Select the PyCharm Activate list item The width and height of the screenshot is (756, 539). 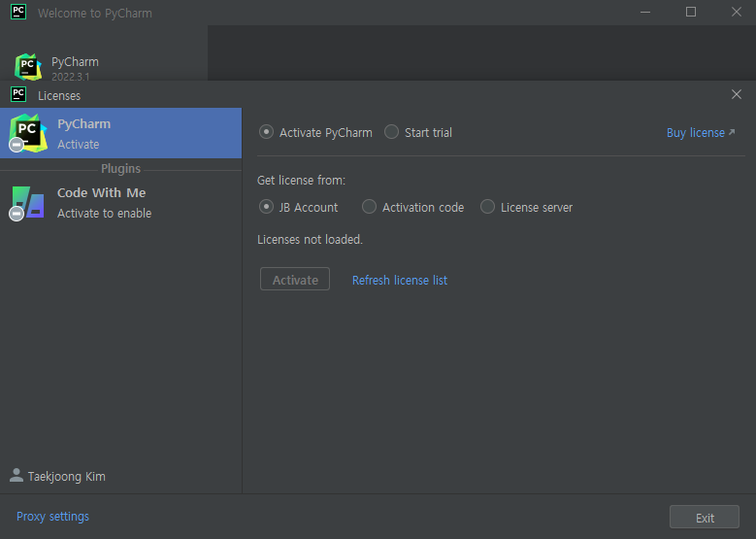[x=120, y=133]
